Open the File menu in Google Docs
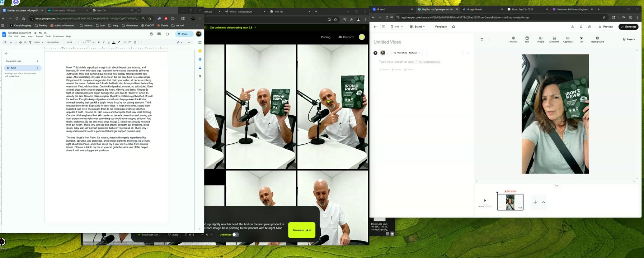 (x=10, y=37)
